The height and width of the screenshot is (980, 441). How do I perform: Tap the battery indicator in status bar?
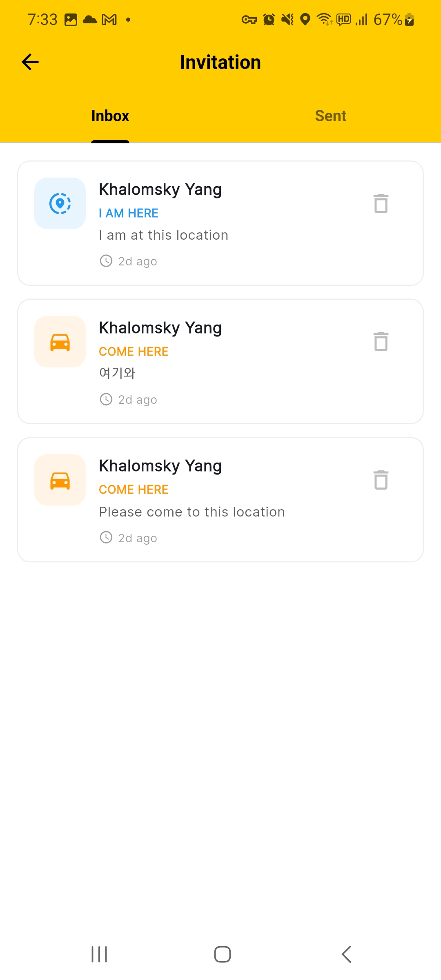(410, 20)
